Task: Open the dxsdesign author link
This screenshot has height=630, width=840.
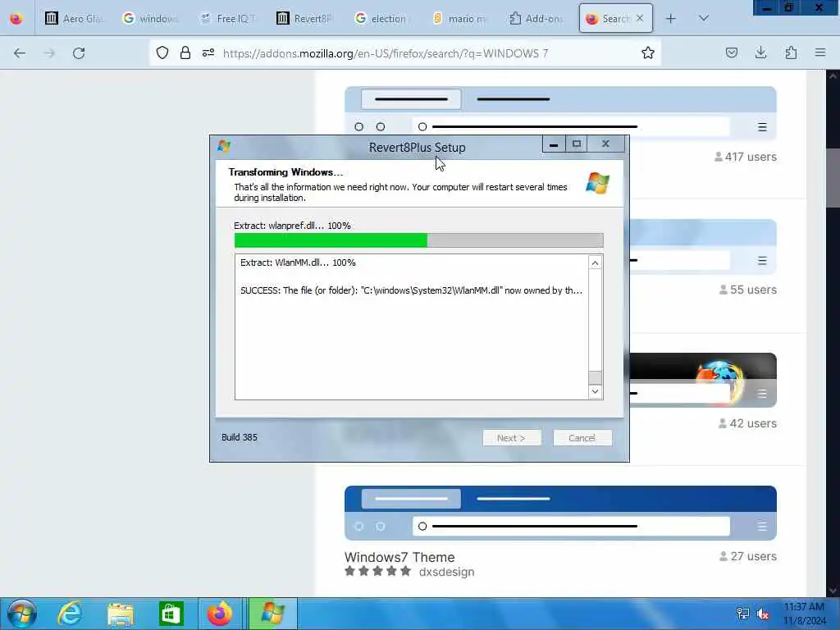Action: point(447,572)
